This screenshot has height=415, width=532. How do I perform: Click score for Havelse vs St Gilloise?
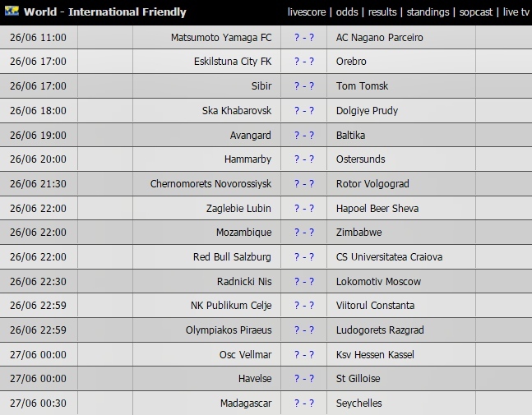(x=304, y=378)
